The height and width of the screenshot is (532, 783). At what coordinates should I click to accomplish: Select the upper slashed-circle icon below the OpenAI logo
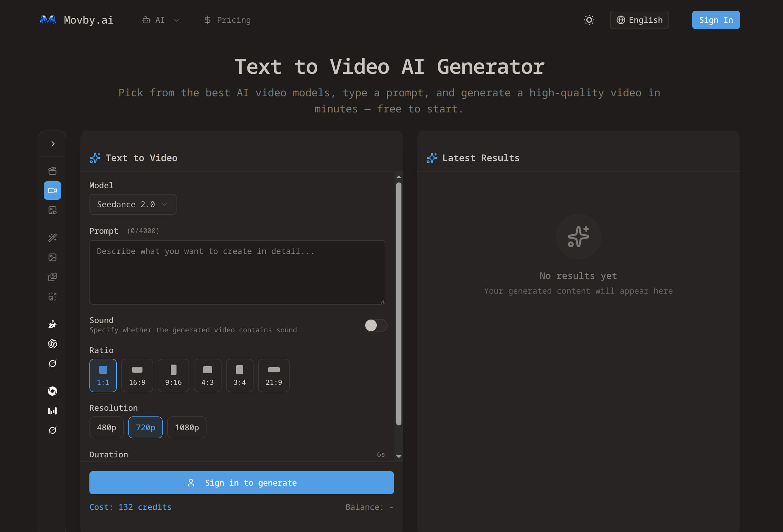[x=52, y=363]
